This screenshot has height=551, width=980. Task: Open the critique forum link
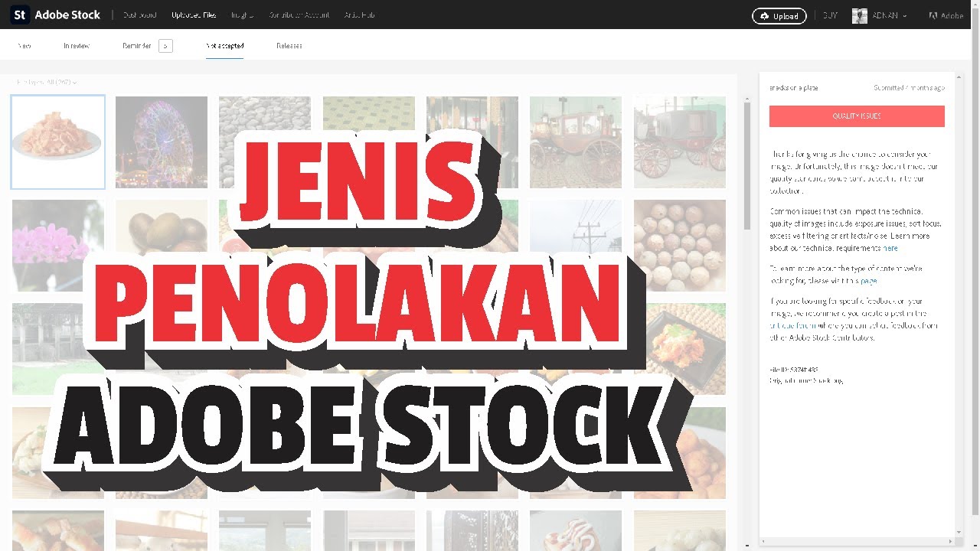coord(791,326)
